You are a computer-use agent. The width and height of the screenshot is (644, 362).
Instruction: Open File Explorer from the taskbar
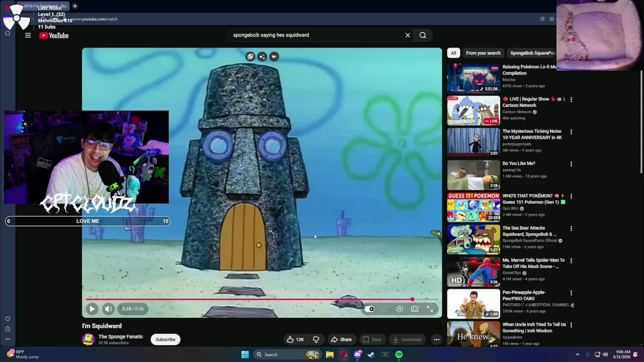pyautogui.click(x=330, y=354)
